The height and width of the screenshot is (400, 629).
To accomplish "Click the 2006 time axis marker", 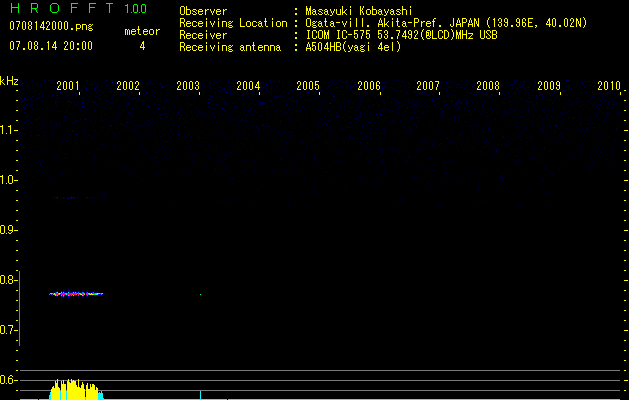I will (369, 86).
